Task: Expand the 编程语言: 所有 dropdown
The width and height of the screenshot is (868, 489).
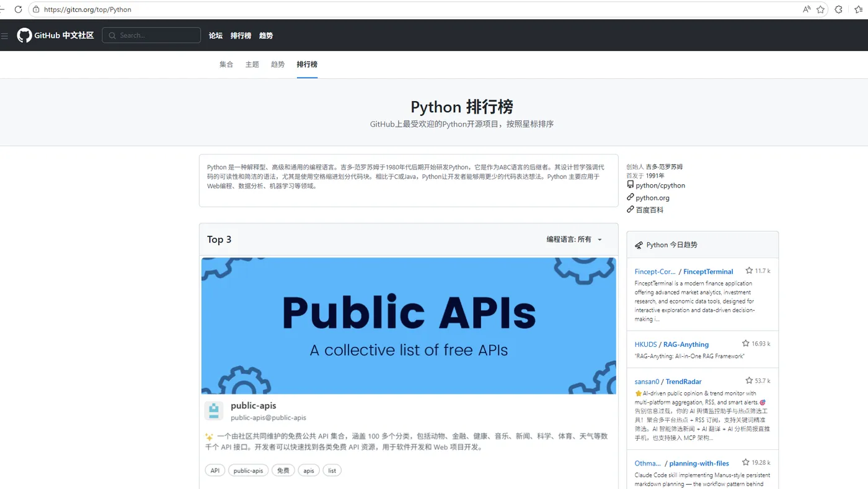Action: tap(574, 240)
